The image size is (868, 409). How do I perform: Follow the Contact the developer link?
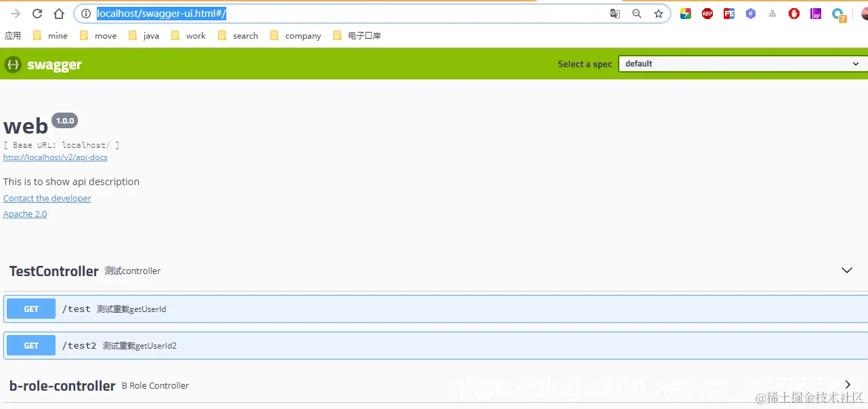[x=47, y=198]
